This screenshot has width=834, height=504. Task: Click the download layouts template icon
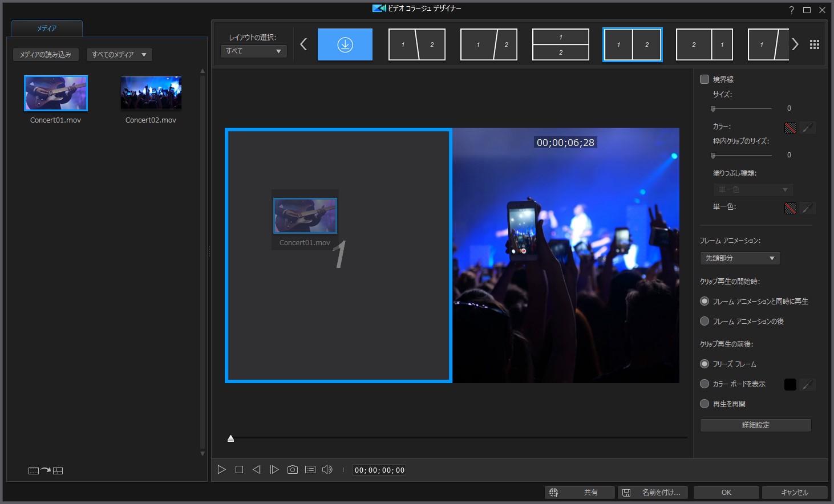(x=345, y=44)
